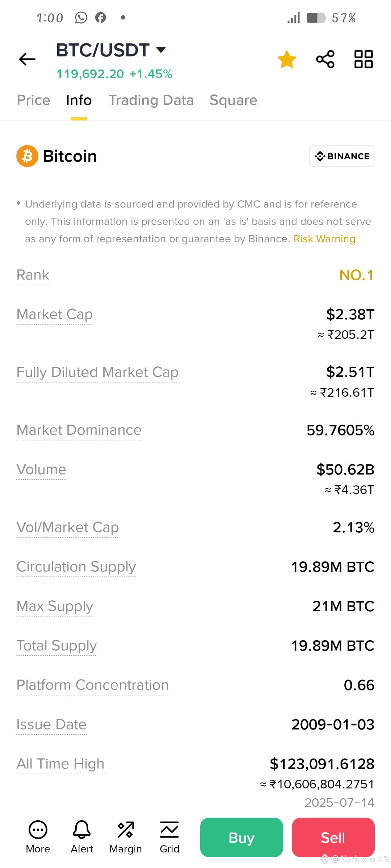Open the Square tab
The height and width of the screenshot is (868, 391).
tap(233, 100)
